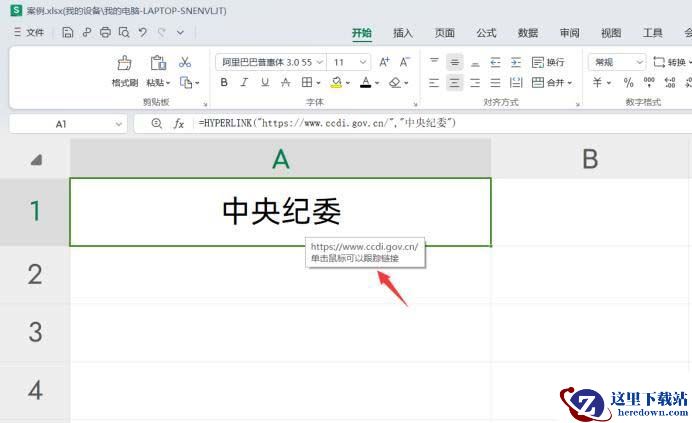Viewport: 692px width, 423px height.
Task: Open the font name dropdown
Action: 319,62
